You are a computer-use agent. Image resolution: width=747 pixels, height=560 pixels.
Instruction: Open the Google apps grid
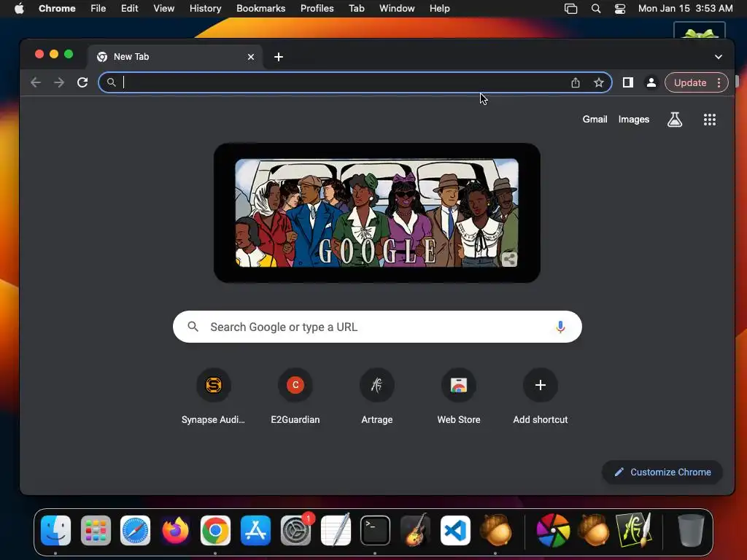(x=710, y=120)
